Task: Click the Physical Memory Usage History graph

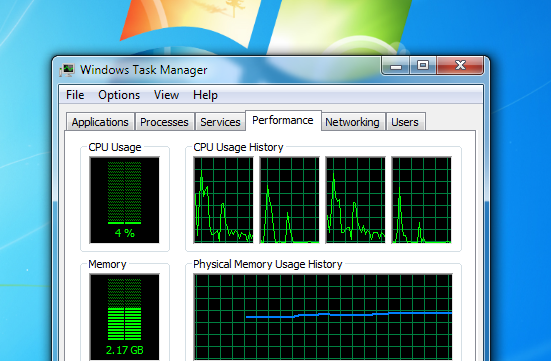Action: (323, 317)
